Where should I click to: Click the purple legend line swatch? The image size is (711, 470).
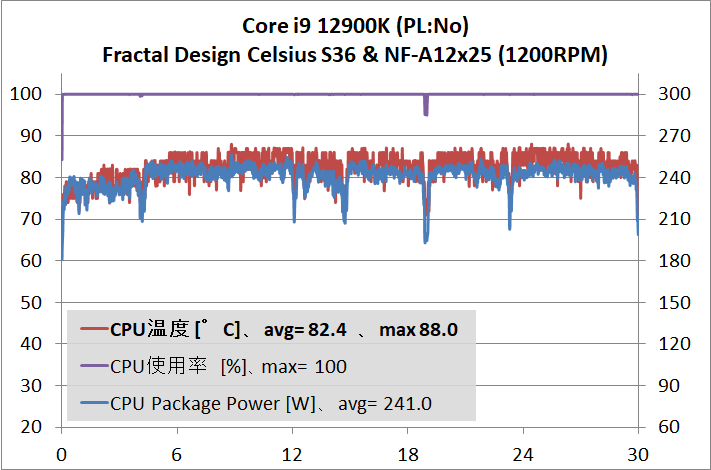94,365
